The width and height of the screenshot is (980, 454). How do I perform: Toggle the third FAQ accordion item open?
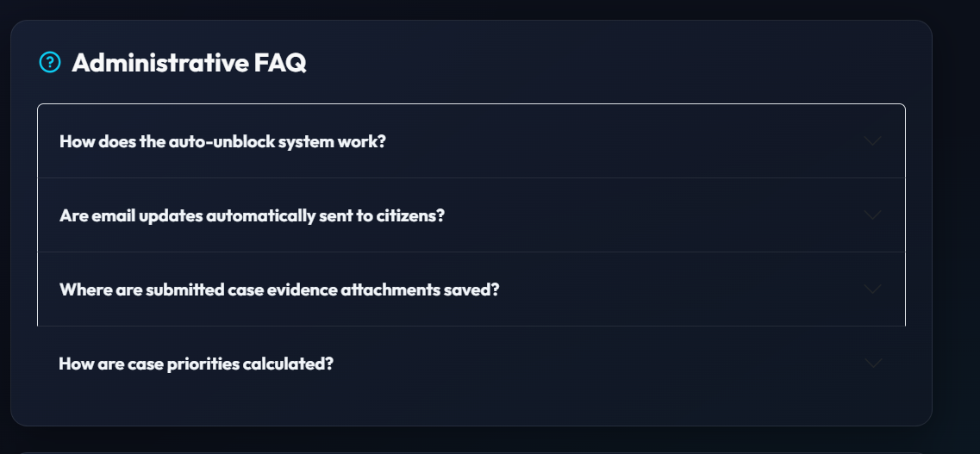471,289
